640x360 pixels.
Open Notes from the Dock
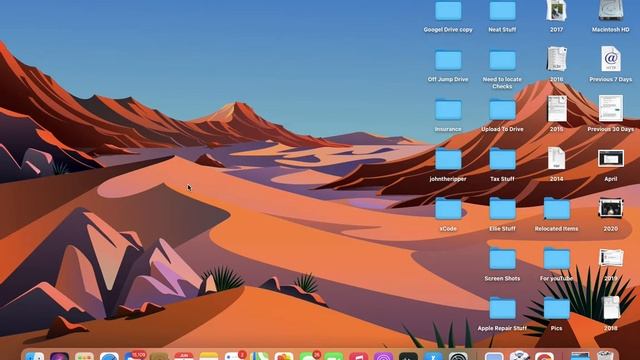coord(209,356)
